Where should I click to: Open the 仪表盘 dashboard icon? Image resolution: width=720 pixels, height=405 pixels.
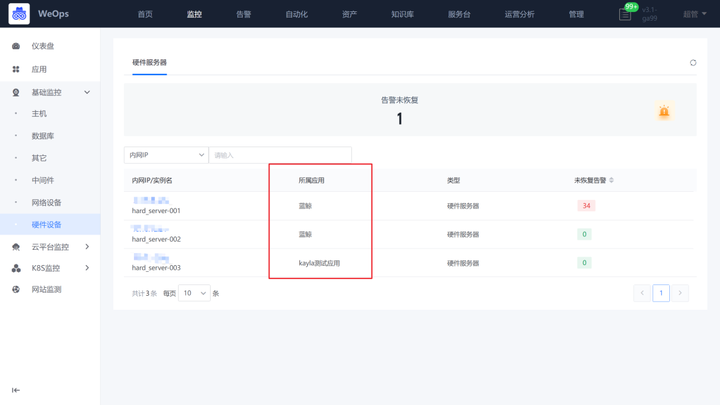(x=16, y=46)
